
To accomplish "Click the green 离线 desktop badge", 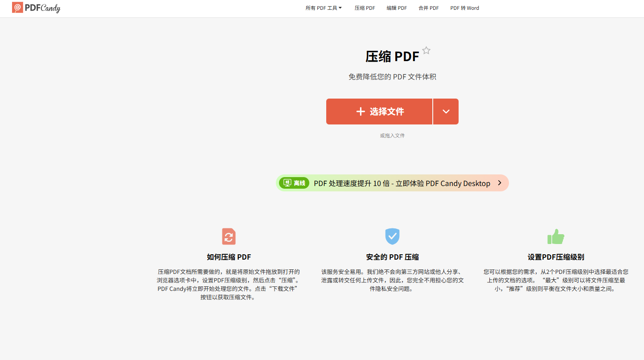I will (294, 183).
